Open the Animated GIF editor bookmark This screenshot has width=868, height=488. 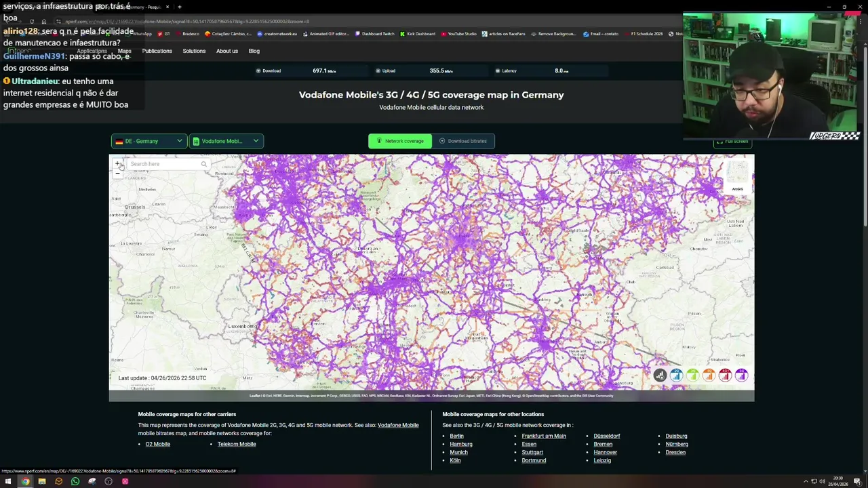(x=326, y=34)
